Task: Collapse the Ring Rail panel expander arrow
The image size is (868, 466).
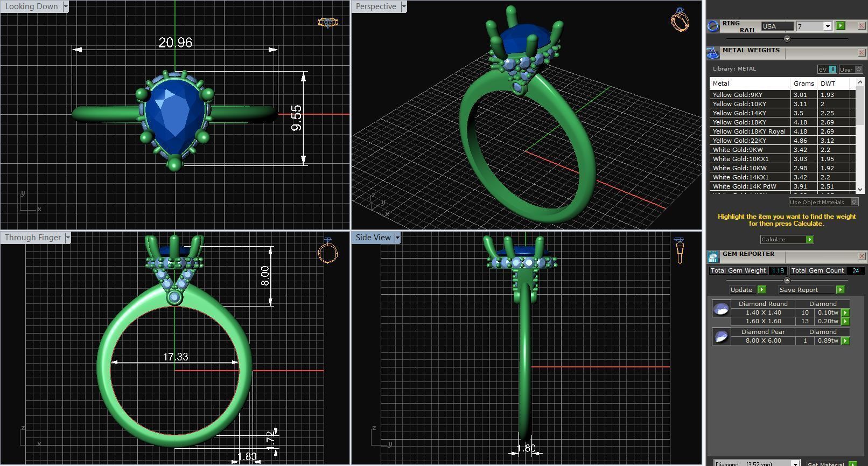Action: coord(787,39)
